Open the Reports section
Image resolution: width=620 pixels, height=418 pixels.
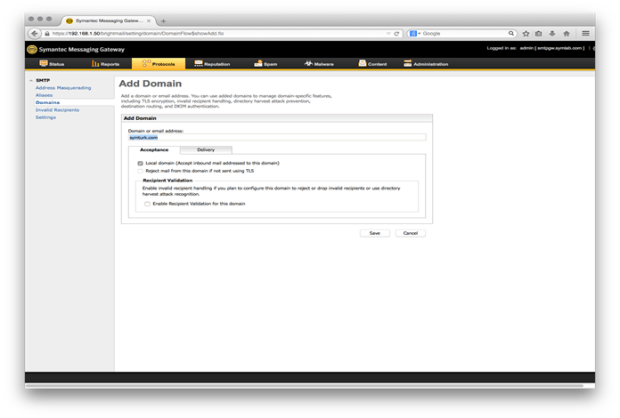tap(105, 64)
